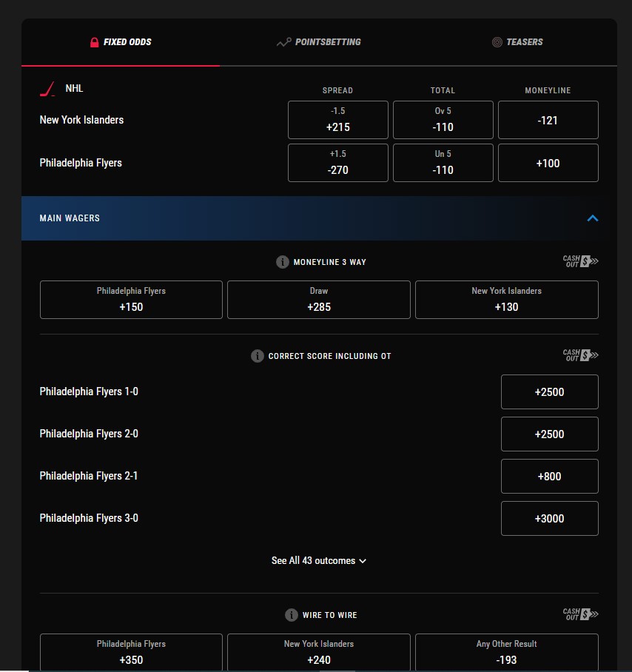Click the MONEYLINE column header
632x672 pixels.
pyautogui.click(x=548, y=90)
